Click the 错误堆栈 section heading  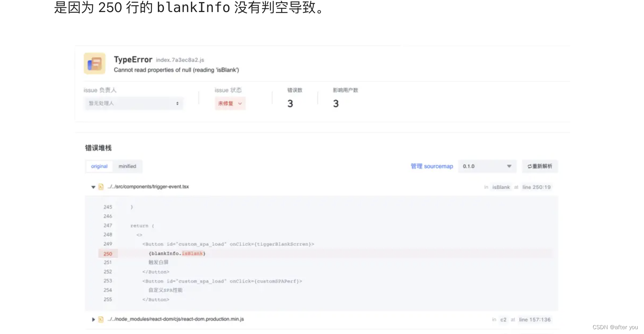click(98, 148)
